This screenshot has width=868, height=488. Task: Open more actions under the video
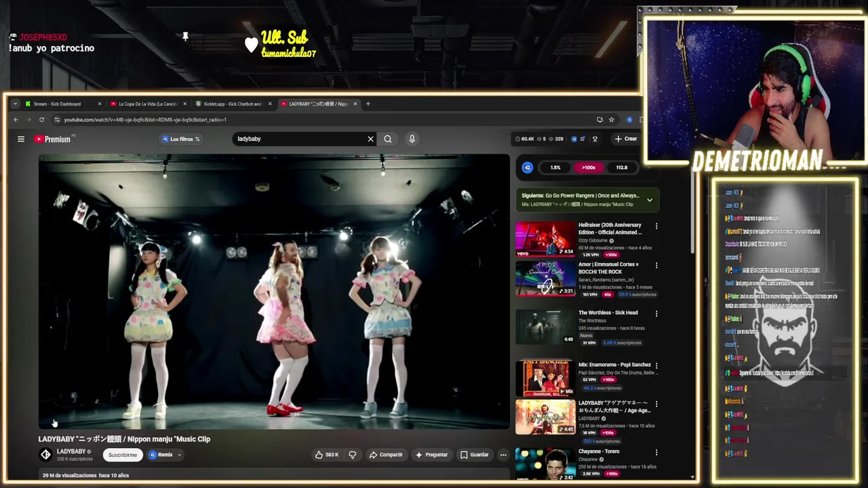tap(503, 455)
